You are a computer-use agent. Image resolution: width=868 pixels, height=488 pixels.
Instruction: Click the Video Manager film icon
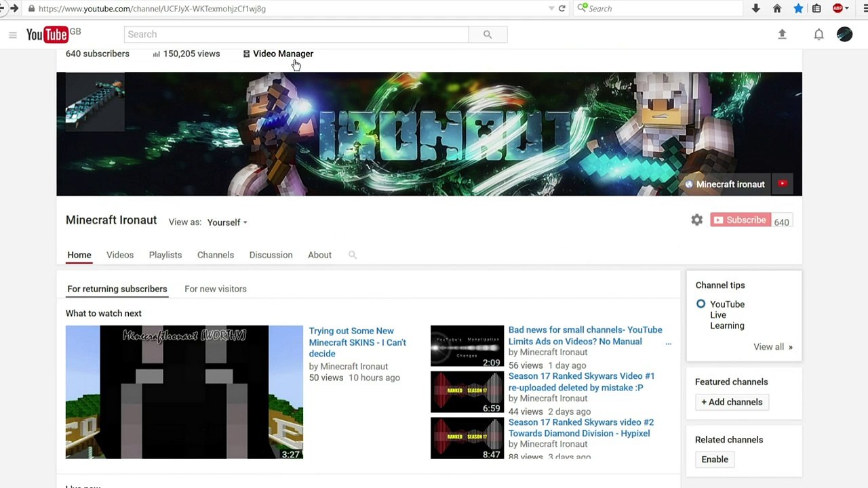(247, 54)
